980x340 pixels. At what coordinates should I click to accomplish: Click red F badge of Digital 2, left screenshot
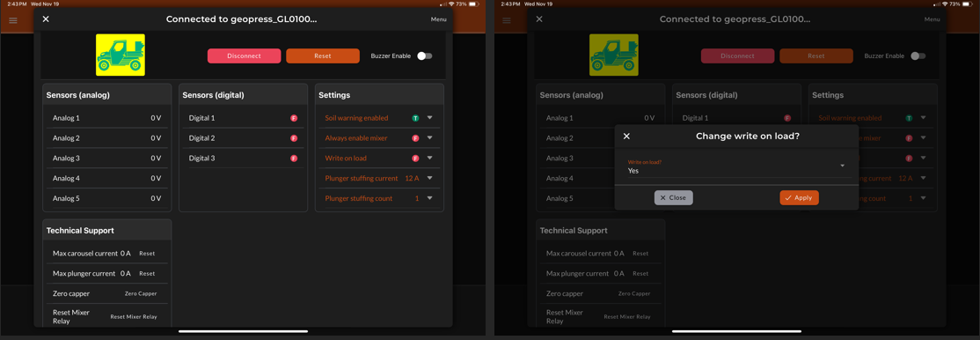coord(294,137)
